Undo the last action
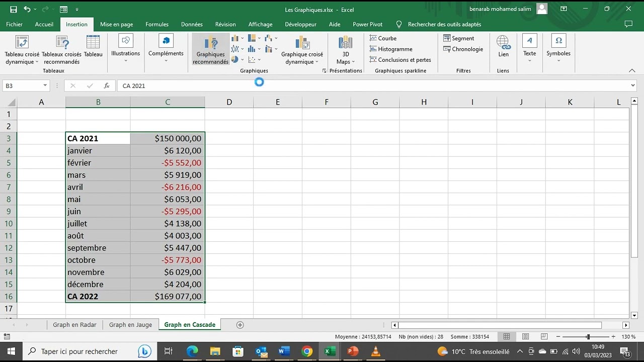This screenshot has width=644, height=362. (x=27, y=9)
